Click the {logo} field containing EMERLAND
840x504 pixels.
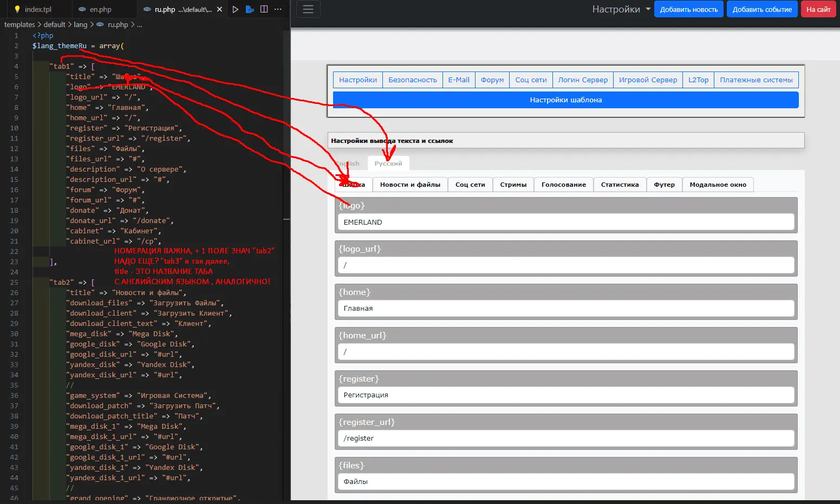tap(566, 222)
